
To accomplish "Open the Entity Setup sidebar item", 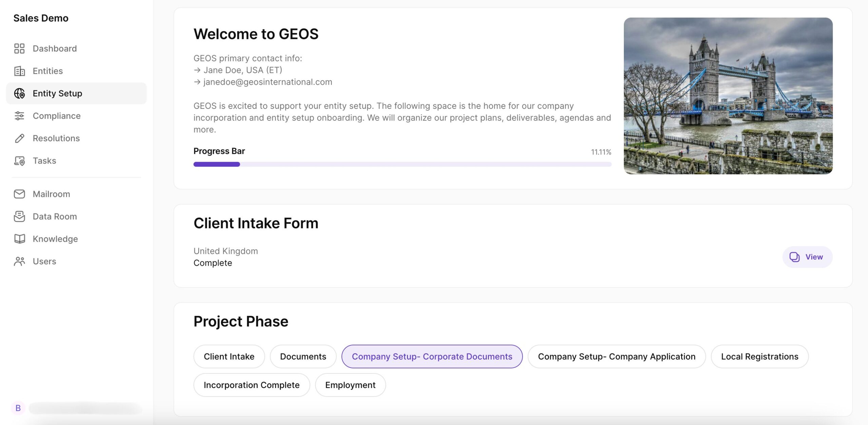I will coord(57,93).
